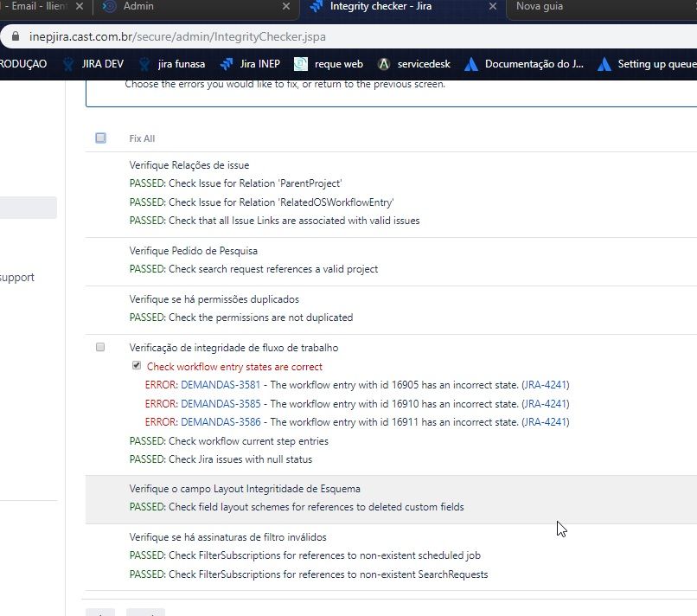The height and width of the screenshot is (616, 697).
Task: Switch to the Email browser tab
Action: 42,7
